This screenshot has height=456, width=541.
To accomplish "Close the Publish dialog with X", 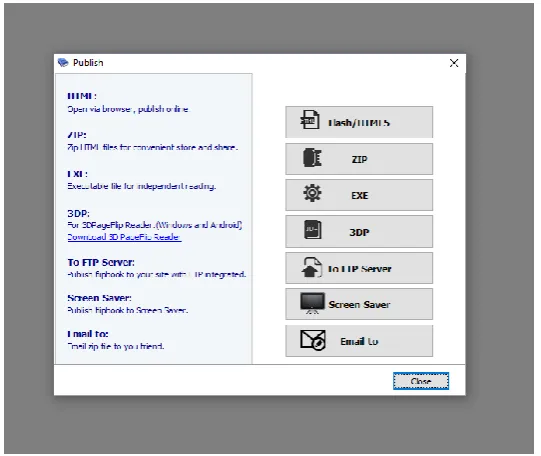I will click(454, 63).
